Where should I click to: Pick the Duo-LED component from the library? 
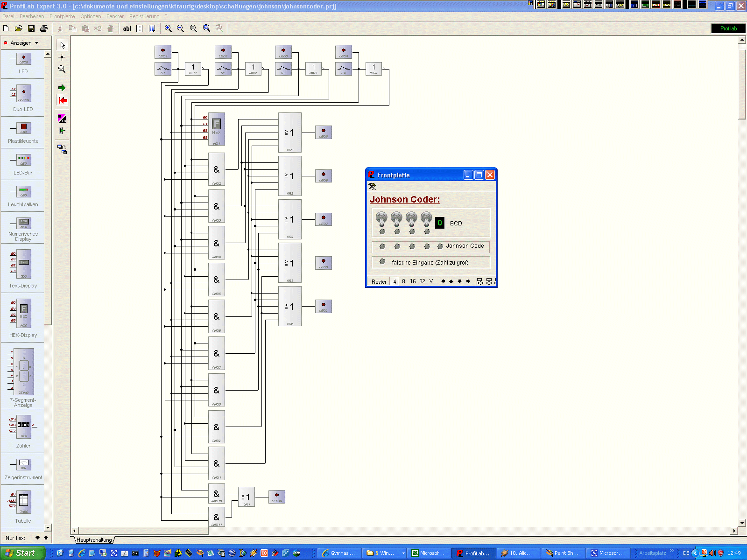pyautogui.click(x=23, y=98)
